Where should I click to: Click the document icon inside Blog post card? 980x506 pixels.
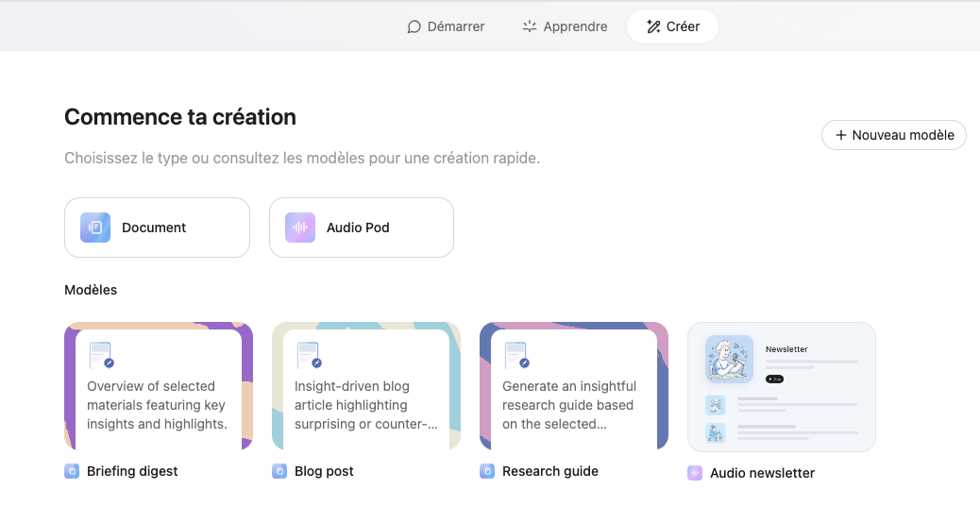click(309, 356)
